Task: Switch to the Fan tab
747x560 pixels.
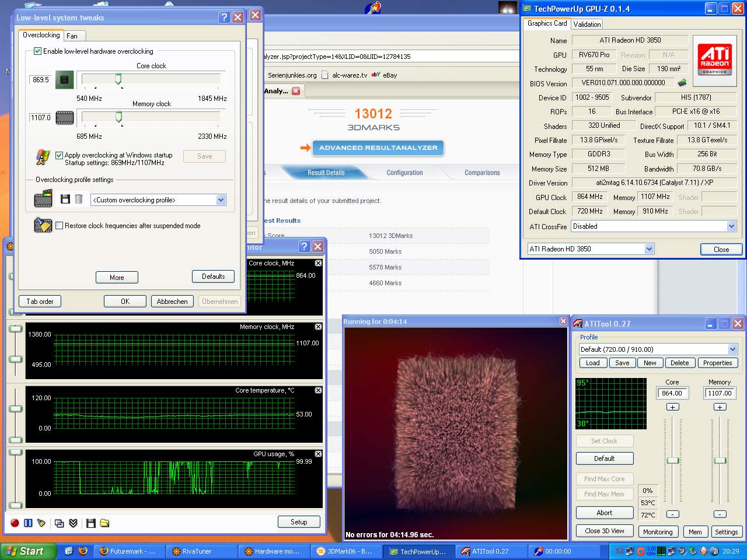Action: point(72,36)
